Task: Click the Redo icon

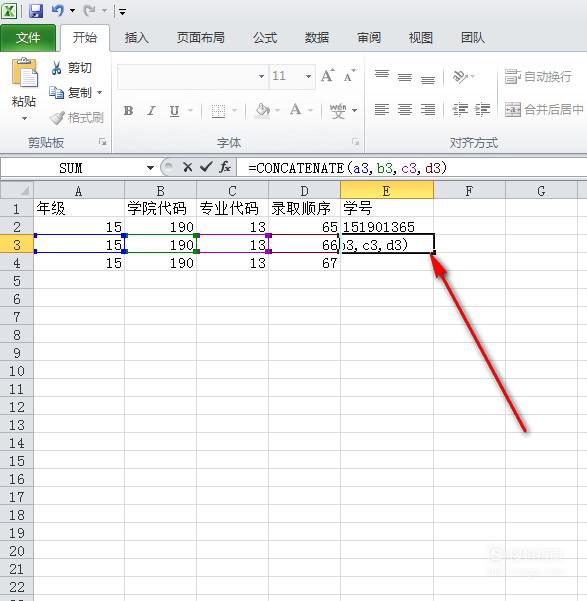Action: point(89,11)
